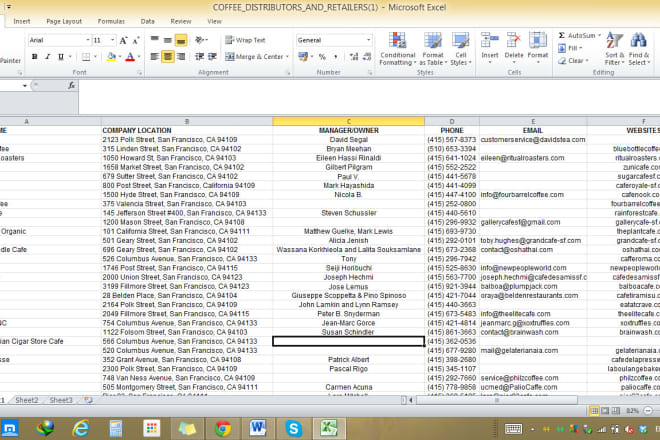Open Format as Table gallery
The image size is (660, 440).
[433, 49]
